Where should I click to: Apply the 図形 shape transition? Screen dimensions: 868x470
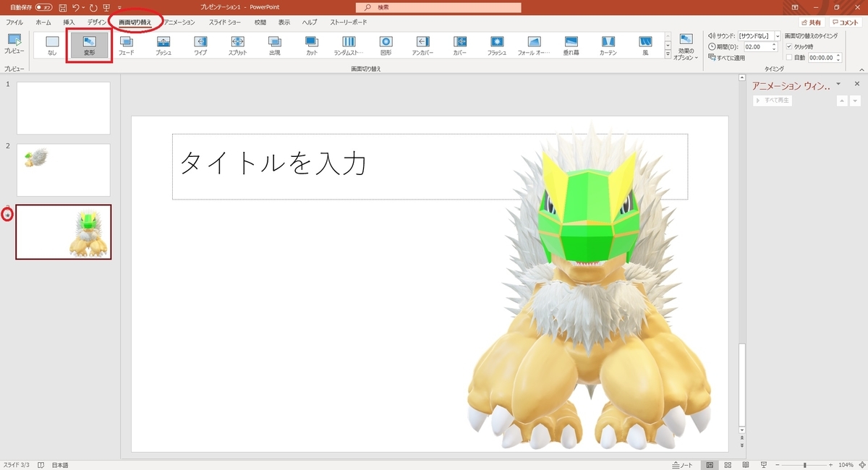click(386, 46)
